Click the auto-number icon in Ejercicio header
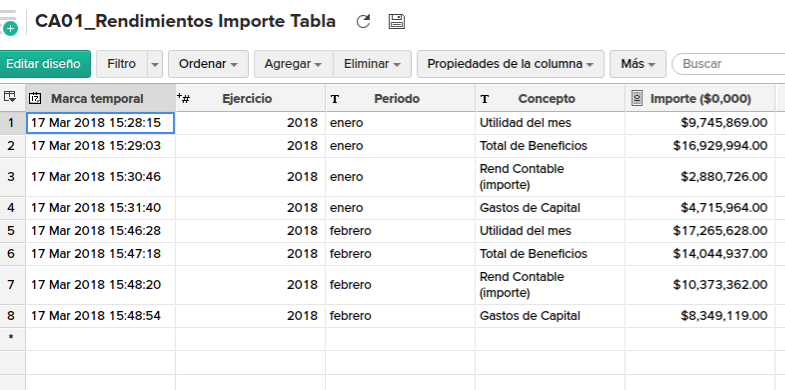Screen dimensions: 785x390 [183, 98]
